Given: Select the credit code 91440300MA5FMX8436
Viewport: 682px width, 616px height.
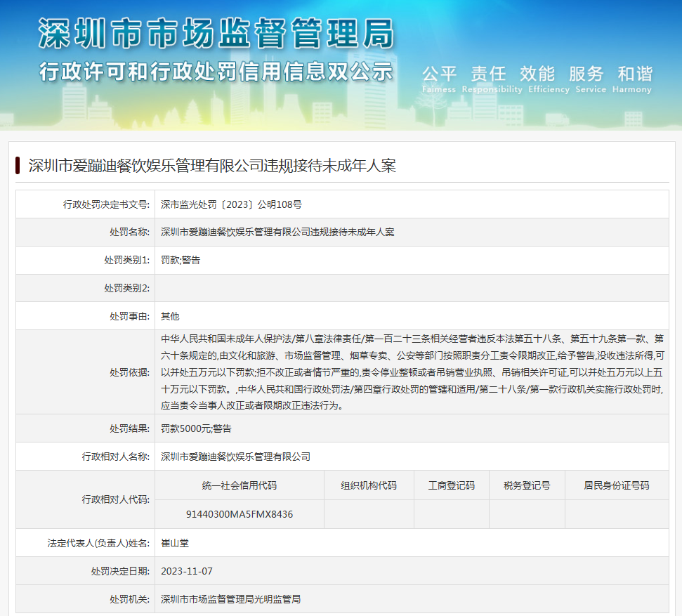Looking at the screenshot, I should point(240,514).
